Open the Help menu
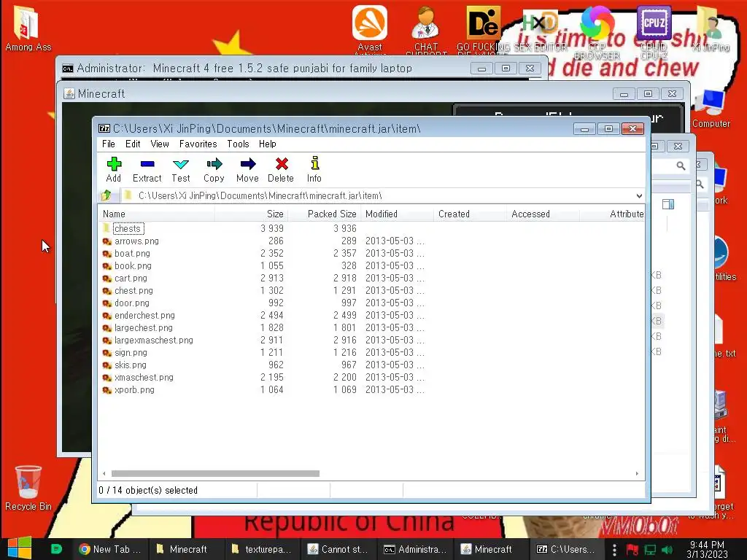The height and width of the screenshot is (560, 747). [x=267, y=144]
